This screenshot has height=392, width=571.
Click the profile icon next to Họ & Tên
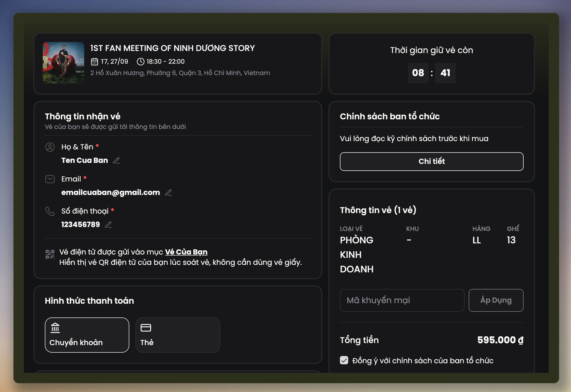pyautogui.click(x=50, y=147)
